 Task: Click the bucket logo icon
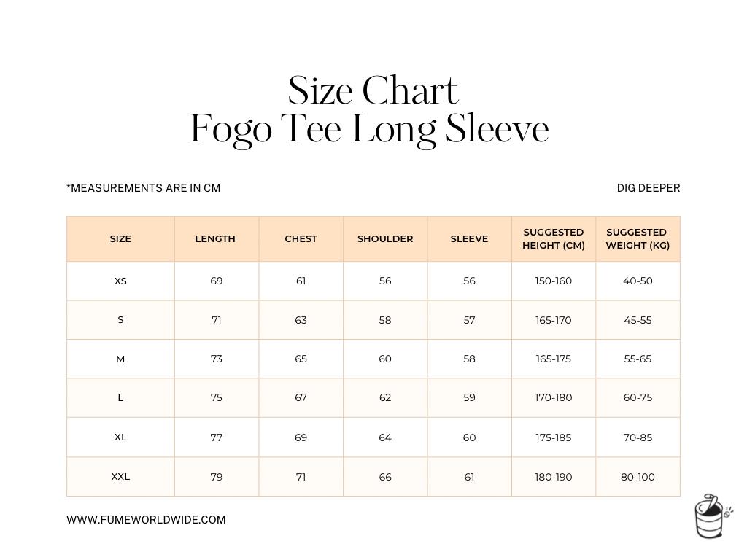[711, 516]
